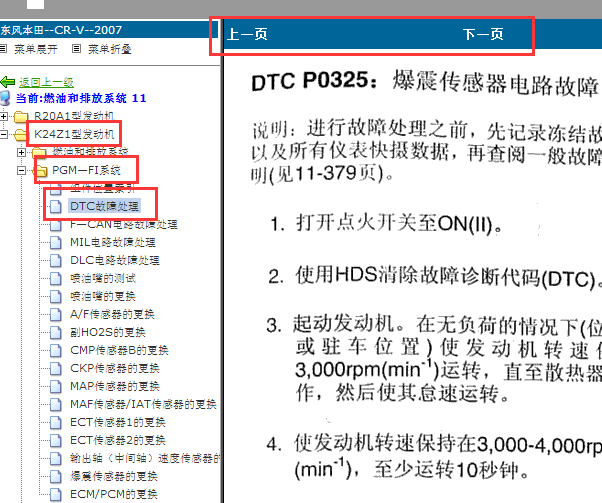
Task: Click document icon beside MAP传感器的更换
Action: (x=56, y=387)
